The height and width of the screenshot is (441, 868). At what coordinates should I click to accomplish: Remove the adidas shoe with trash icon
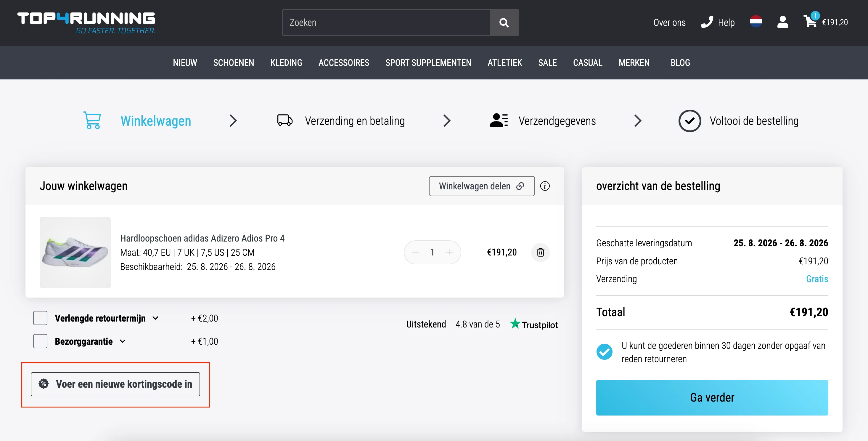point(541,253)
